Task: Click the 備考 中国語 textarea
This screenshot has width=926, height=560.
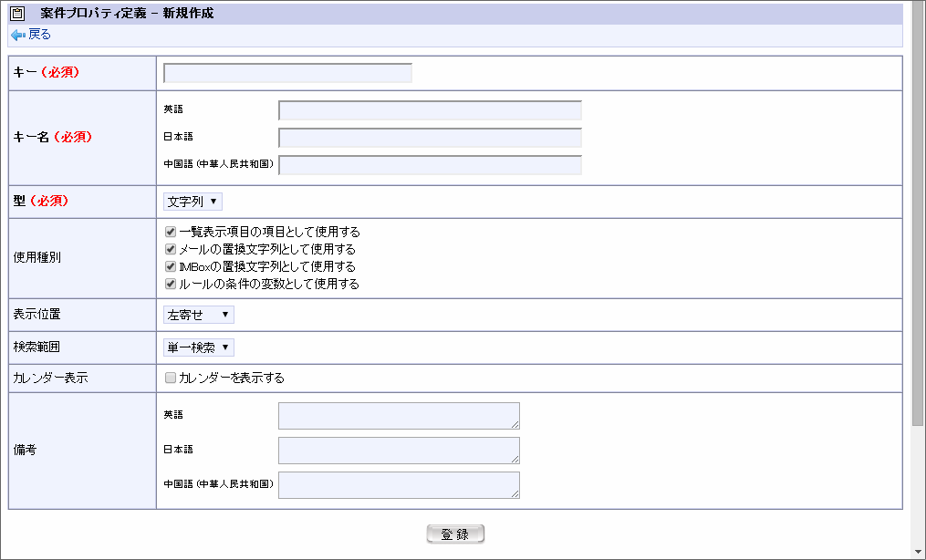Action: point(400,485)
